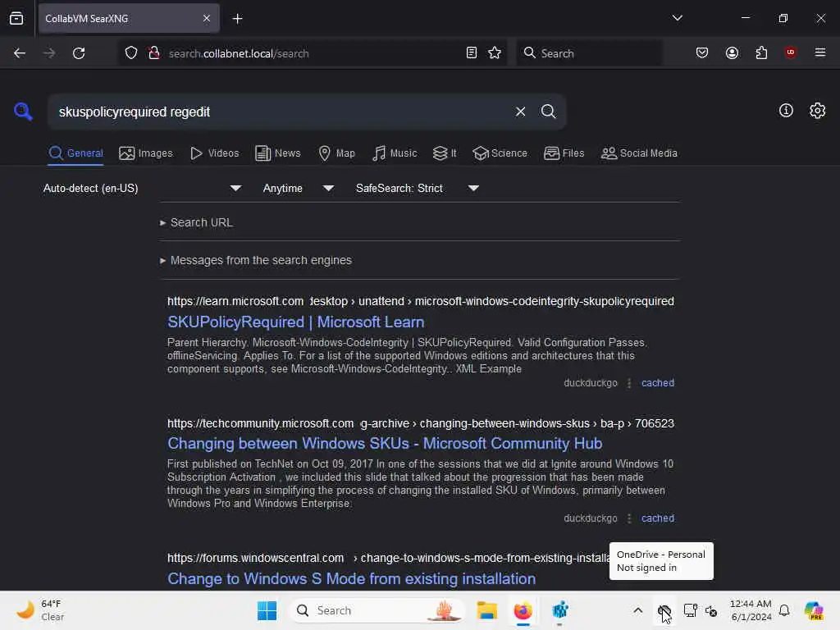
Task: Focus the Firefox toolbar Search box
Action: (x=589, y=53)
